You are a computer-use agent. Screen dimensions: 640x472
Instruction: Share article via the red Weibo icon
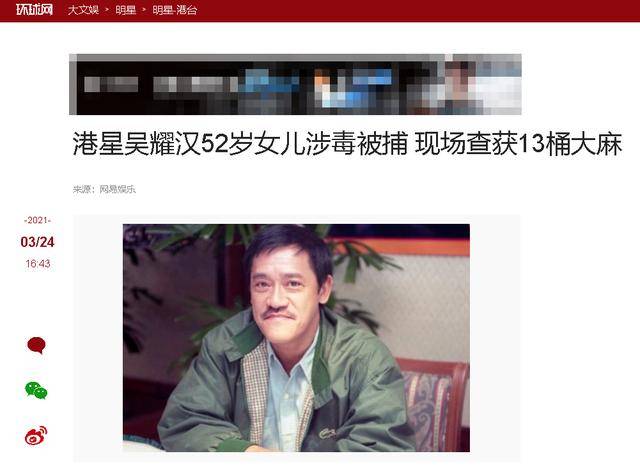[36, 435]
